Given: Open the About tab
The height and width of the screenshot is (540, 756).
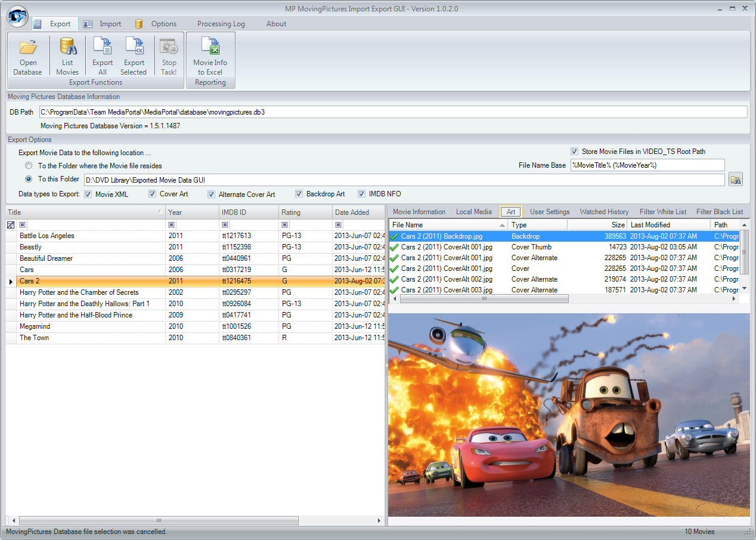Looking at the screenshot, I should [x=276, y=24].
